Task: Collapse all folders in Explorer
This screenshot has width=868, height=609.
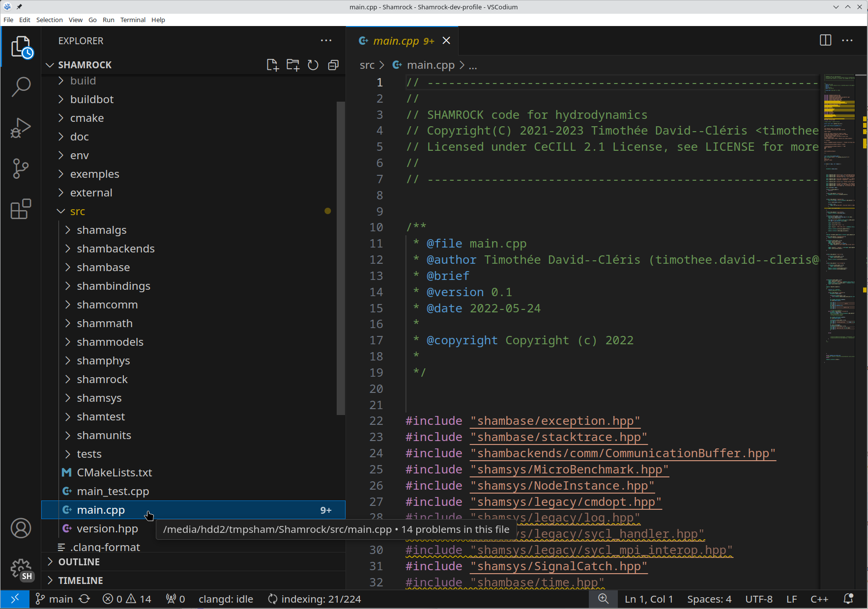Action: (x=333, y=65)
